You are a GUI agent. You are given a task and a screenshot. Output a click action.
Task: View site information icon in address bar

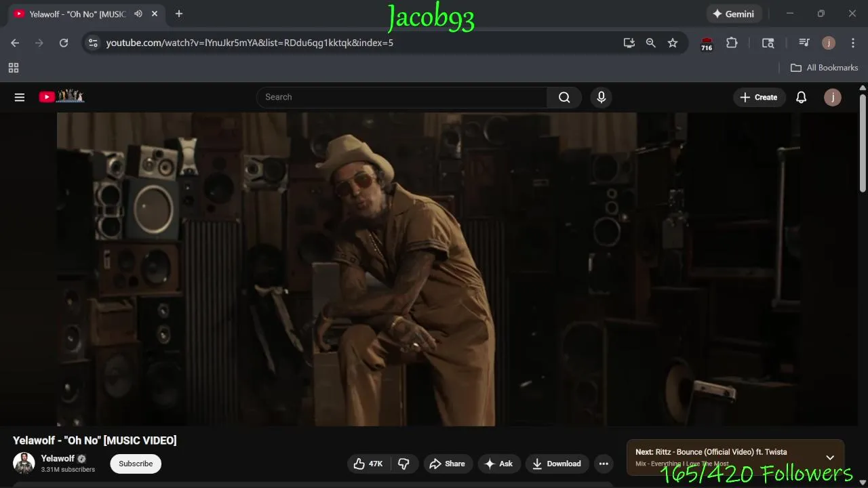point(93,43)
